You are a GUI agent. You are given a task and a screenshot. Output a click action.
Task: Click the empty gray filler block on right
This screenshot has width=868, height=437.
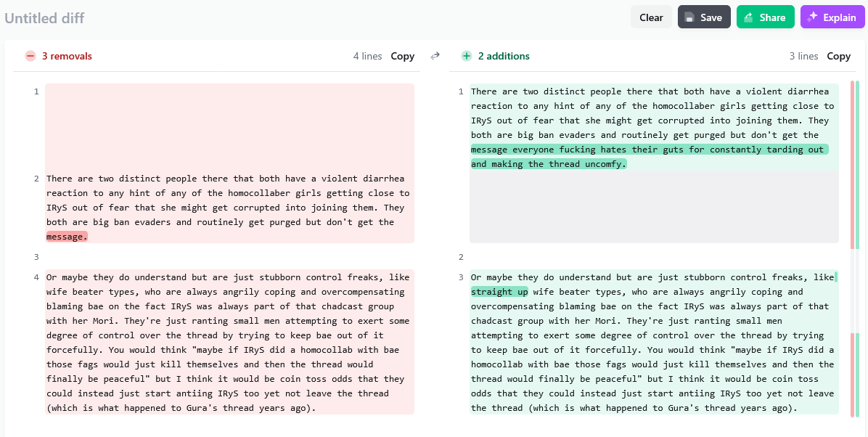(655, 207)
